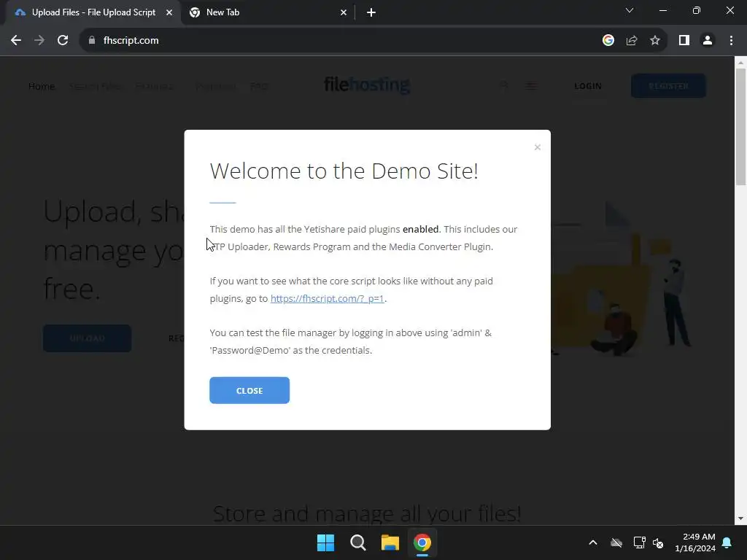Close the Welcome to the Demo Site dialog
The height and width of the screenshot is (560, 747).
pyautogui.click(x=249, y=391)
